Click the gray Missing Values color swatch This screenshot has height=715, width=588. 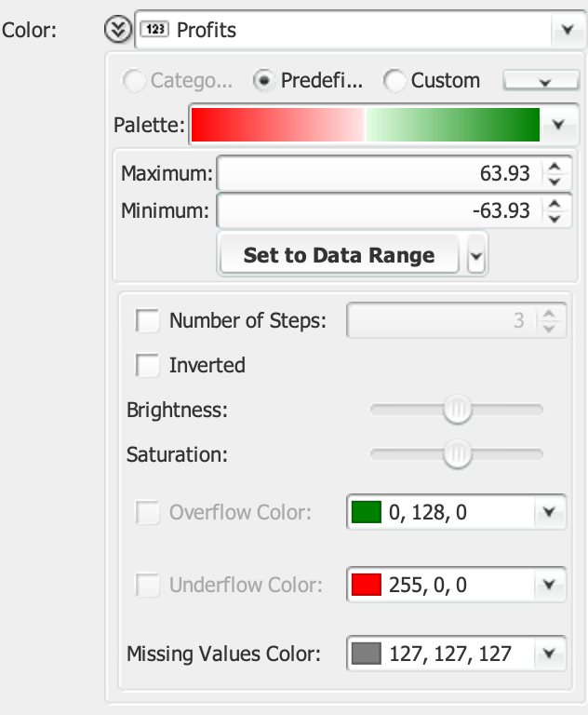367,654
